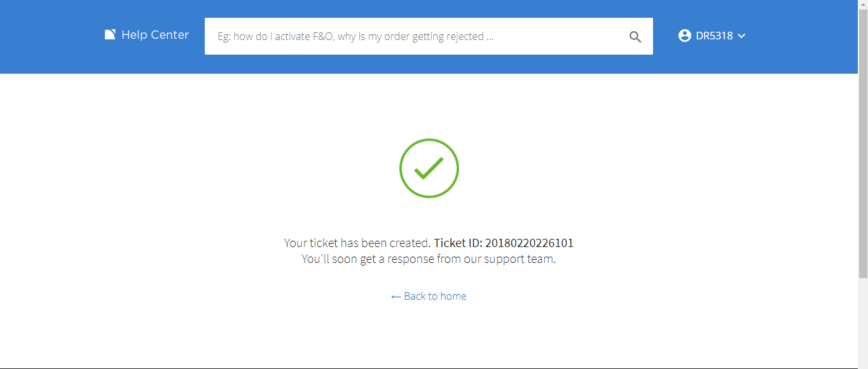Click the page's vertical scrollbar thumb

[x=863, y=140]
